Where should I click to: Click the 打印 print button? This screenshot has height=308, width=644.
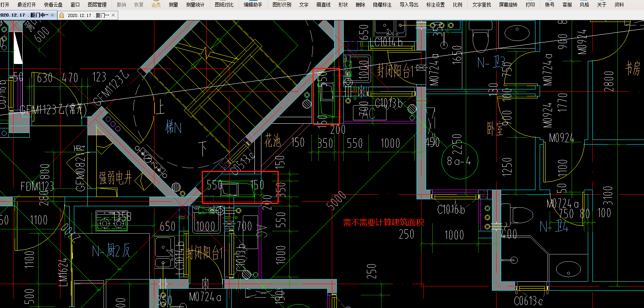(530, 5)
